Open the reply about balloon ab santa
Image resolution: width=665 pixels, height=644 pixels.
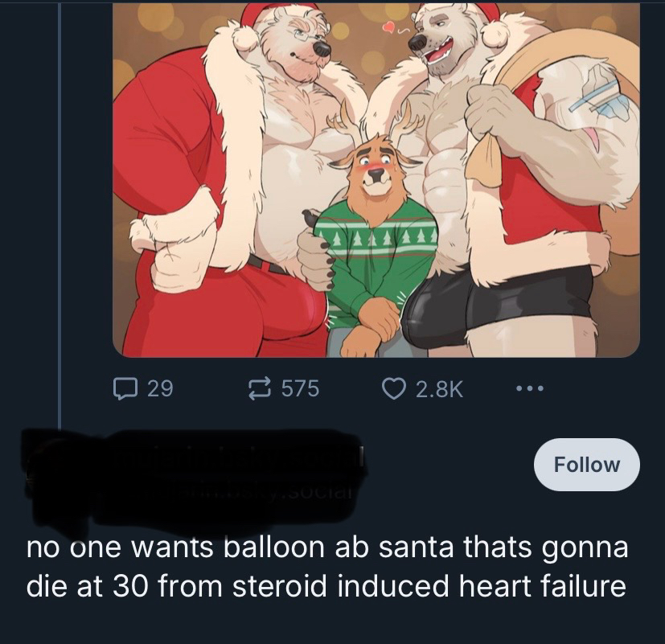[x=326, y=568]
